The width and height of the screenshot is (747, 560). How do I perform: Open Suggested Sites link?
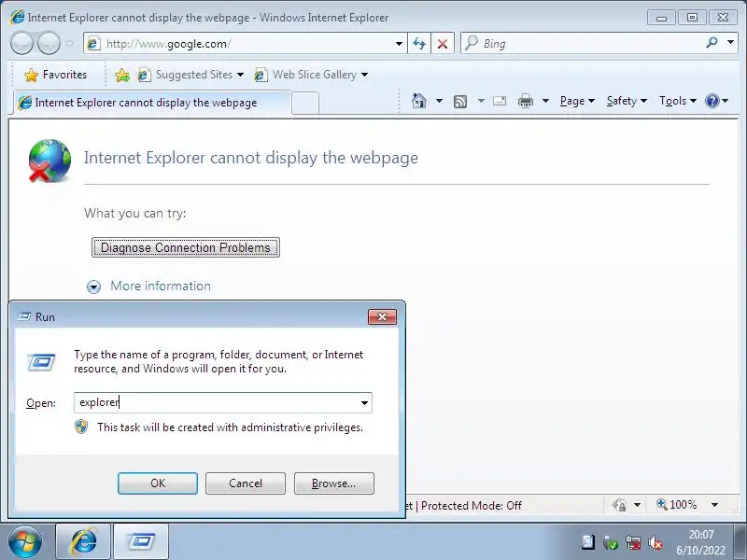(190, 75)
